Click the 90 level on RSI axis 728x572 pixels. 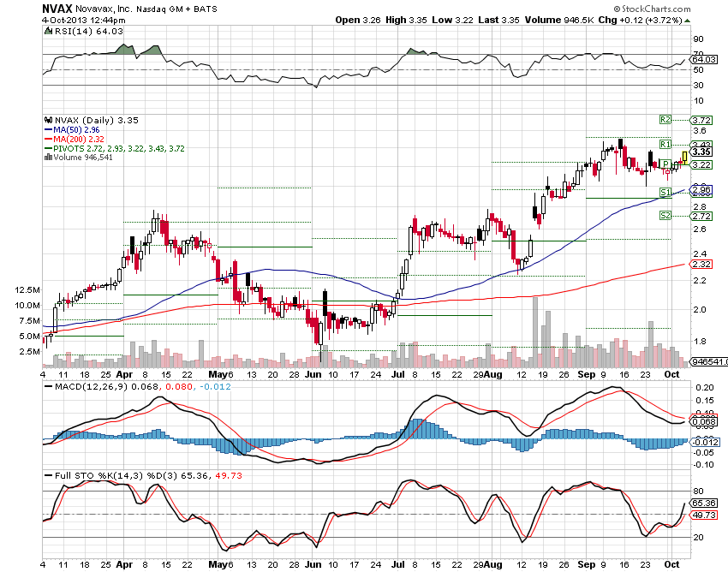(x=698, y=39)
